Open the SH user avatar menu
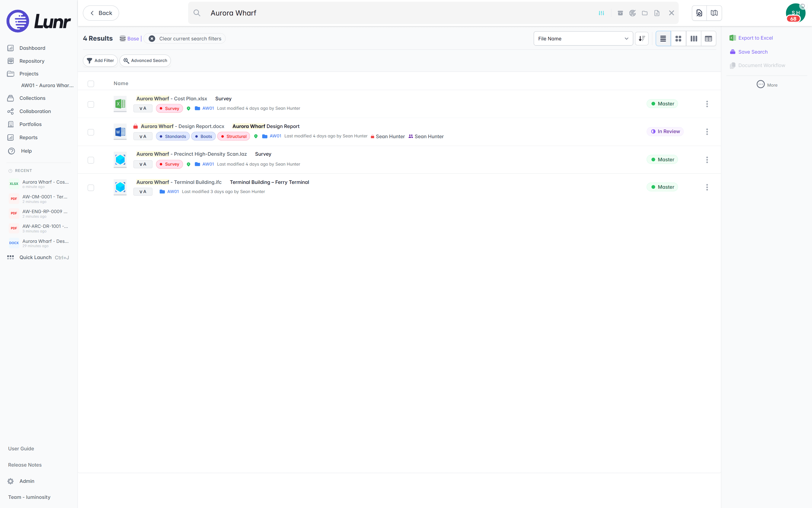The image size is (812, 508). pos(795,13)
